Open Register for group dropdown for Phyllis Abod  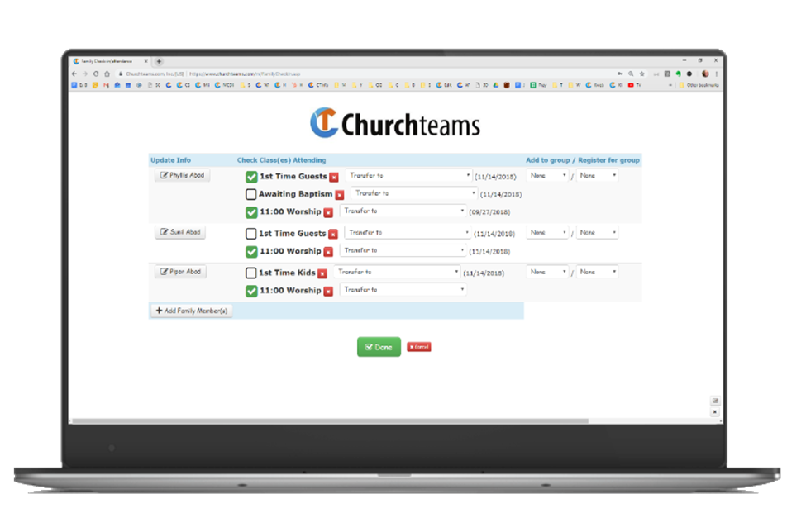598,176
